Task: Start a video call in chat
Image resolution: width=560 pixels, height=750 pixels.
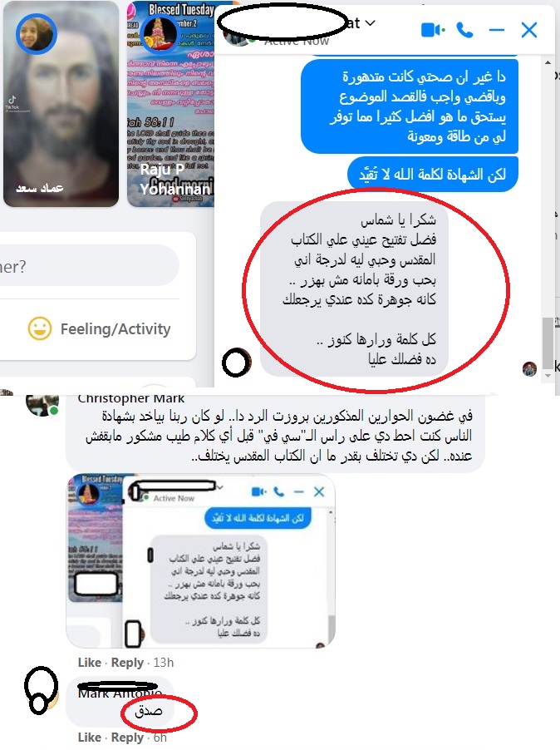Action: [x=433, y=30]
